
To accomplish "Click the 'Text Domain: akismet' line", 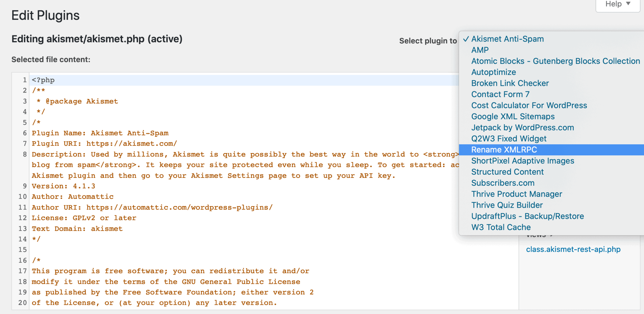I will (77, 229).
